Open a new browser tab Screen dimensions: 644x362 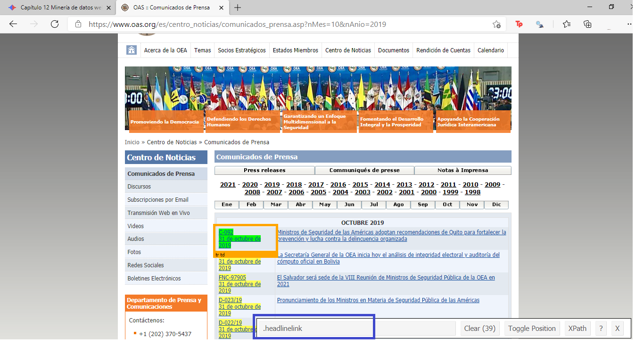coord(238,8)
